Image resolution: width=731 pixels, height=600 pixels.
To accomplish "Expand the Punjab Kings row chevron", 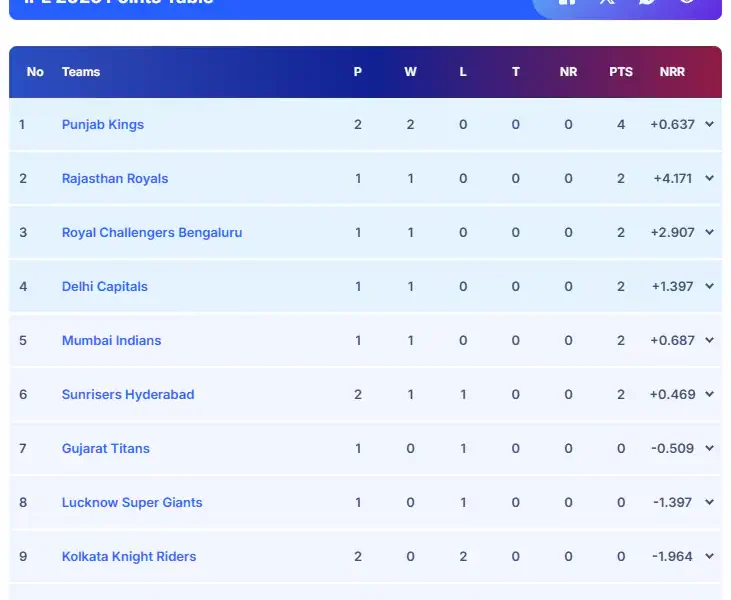I will (709, 125).
